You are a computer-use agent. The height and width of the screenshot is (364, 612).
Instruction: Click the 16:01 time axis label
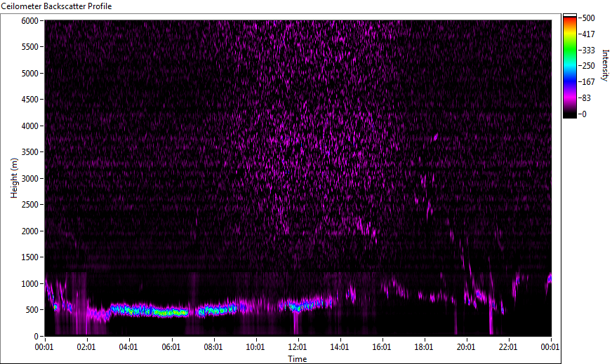click(382, 347)
